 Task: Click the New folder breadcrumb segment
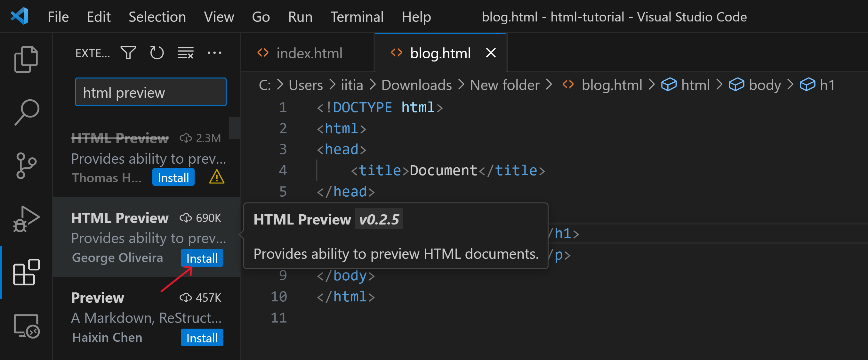(504, 85)
